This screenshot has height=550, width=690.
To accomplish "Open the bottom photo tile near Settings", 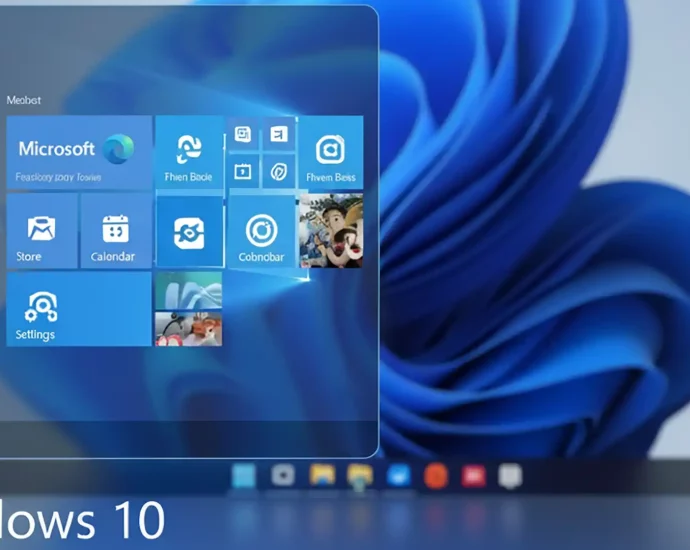I will point(189,329).
